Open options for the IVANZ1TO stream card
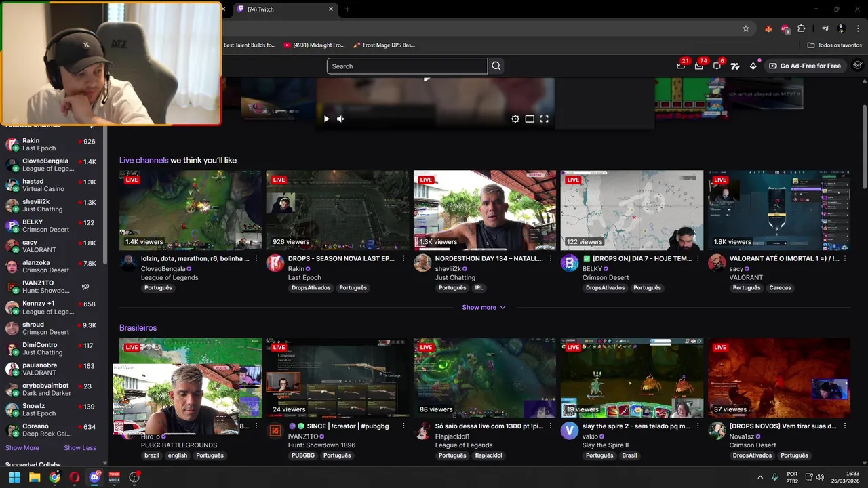The image size is (868, 488). [403, 426]
